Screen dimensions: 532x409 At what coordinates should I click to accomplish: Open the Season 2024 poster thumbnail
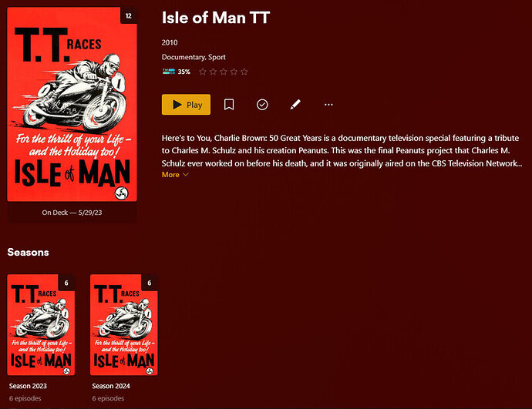(x=124, y=324)
